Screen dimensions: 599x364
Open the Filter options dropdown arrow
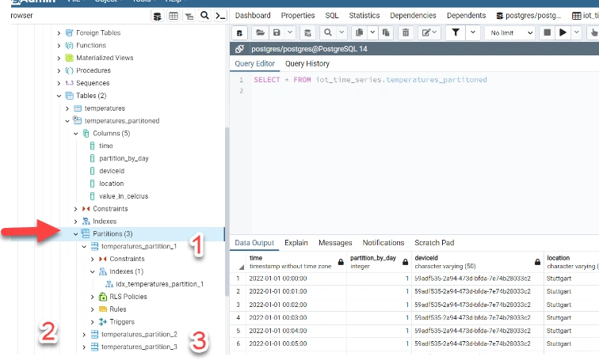click(x=472, y=32)
